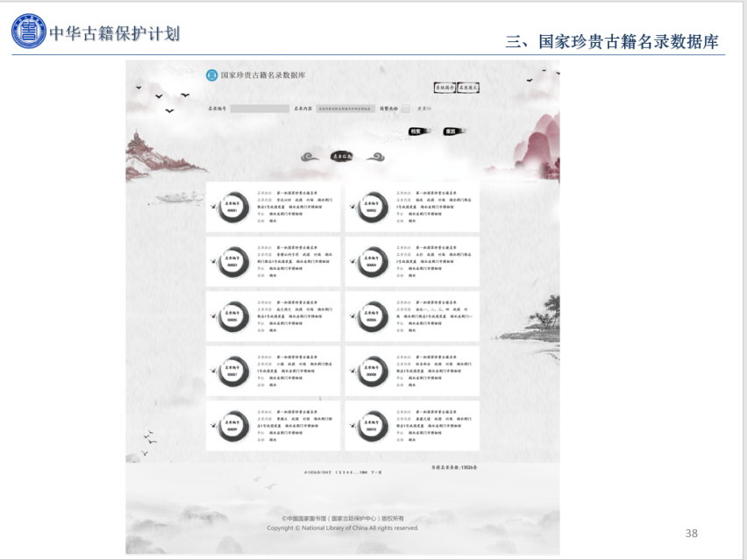Select the ink-circle badge numbered 00009
The image size is (747, 560).
[232, 425]
